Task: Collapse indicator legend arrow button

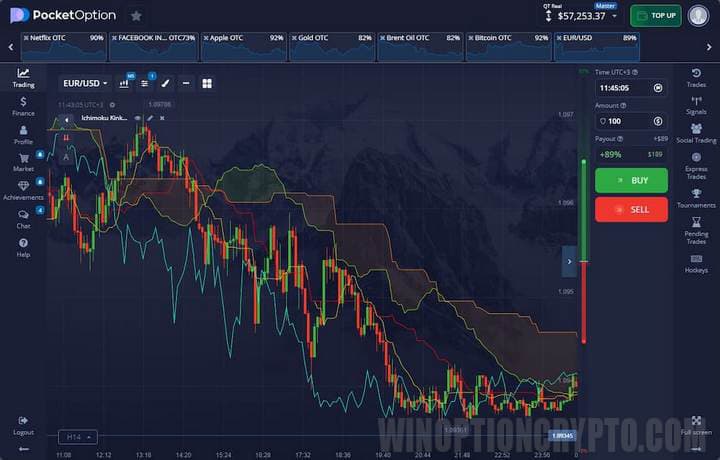Action: (x=67, y=120)
